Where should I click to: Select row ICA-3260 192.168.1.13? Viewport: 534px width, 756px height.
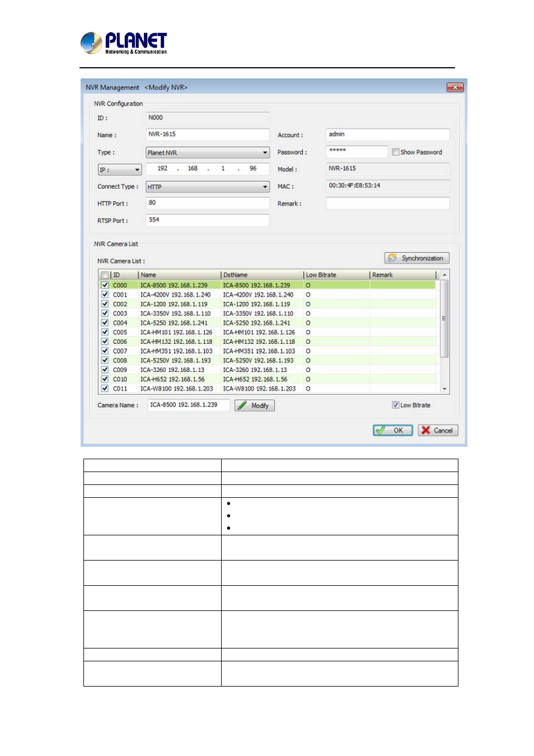click(268, 370)
